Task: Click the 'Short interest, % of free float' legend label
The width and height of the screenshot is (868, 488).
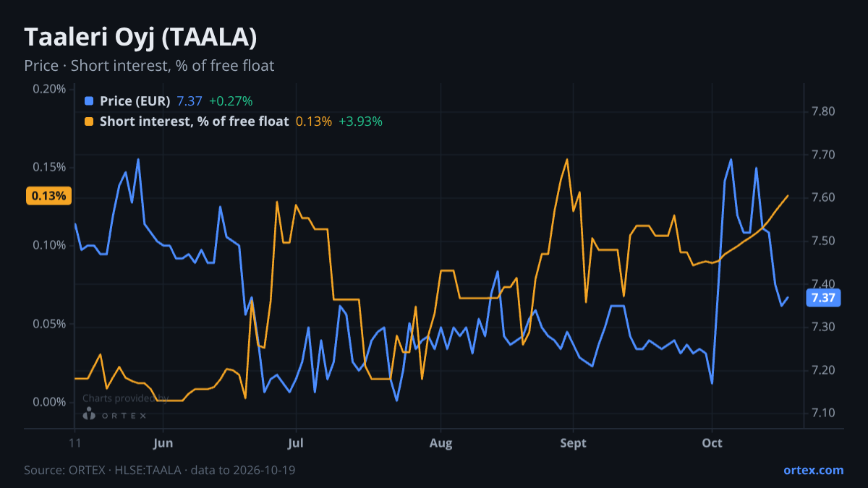Action: [x=195, y=121]
